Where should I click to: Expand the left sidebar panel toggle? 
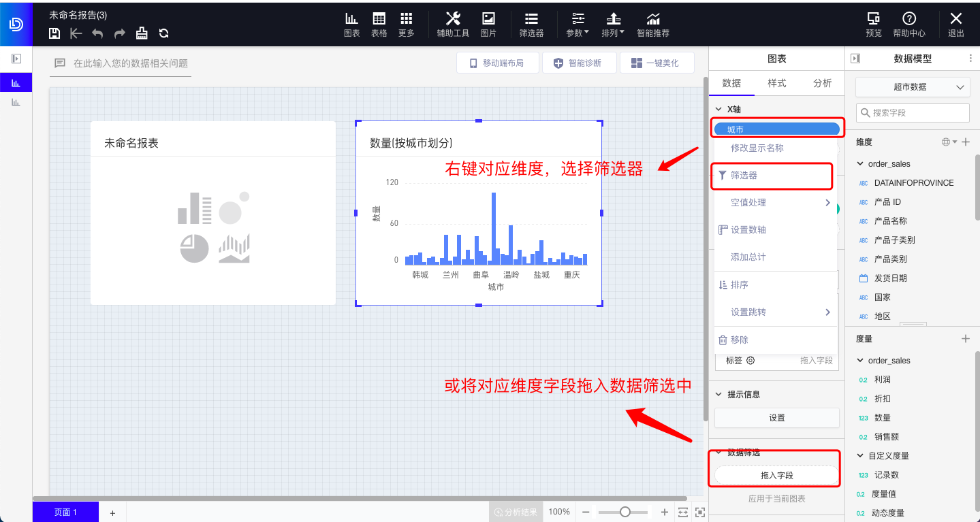tap(16, 59)
